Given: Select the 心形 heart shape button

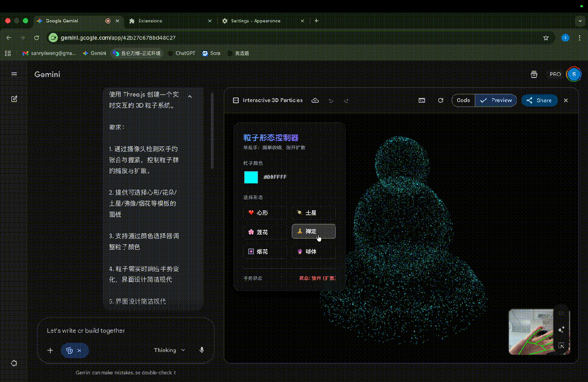Looking at the screenshot, I should pyautogui.click(x=259, y=213).
